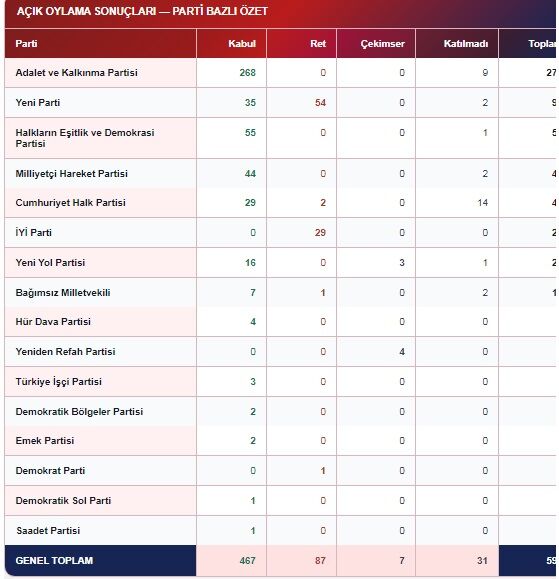559x579 pixels.
Task: Click Demokrat Parti's Ret value 1
Action: coord(323,471)
